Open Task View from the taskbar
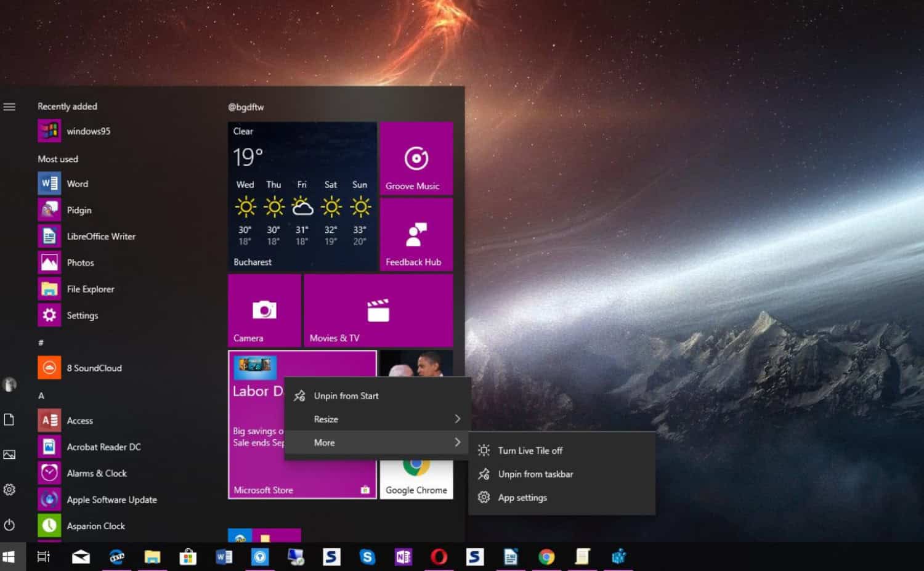 tap(43, 557)
